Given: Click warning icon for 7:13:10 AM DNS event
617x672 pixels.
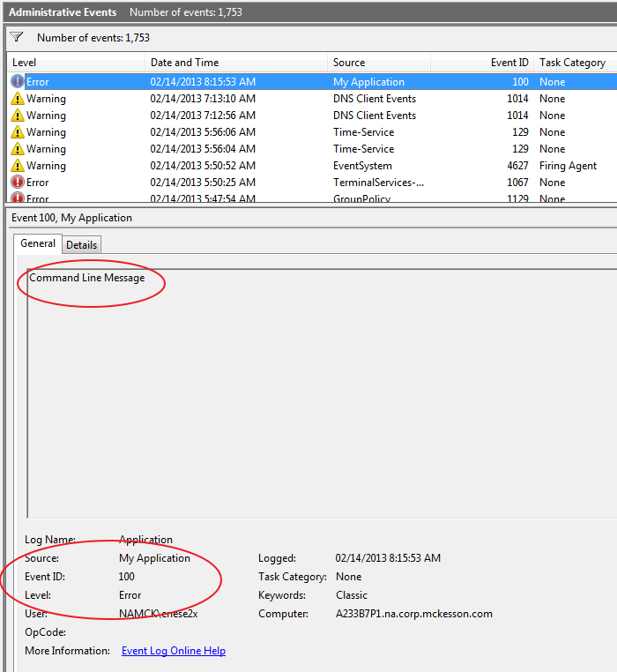Looking at the screenshot, I should tap(17, 99).
